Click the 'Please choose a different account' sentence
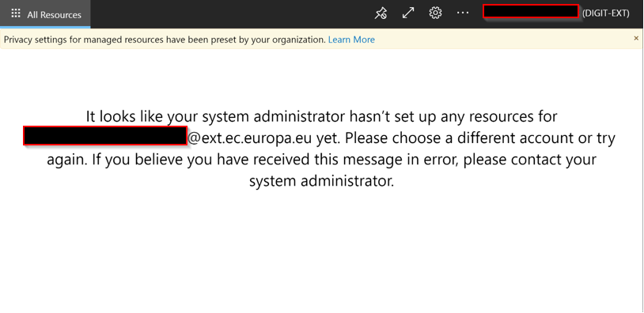 (479, 138)
